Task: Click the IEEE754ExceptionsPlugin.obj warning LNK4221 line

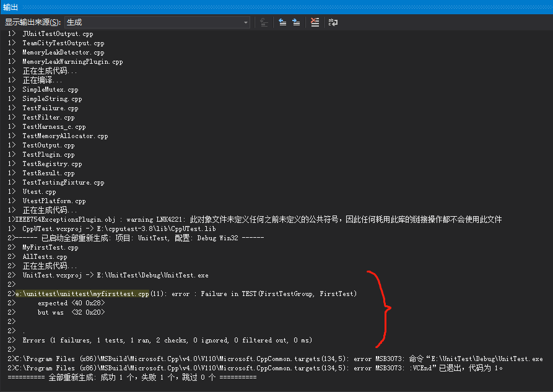Action: [x=255, y=219]
